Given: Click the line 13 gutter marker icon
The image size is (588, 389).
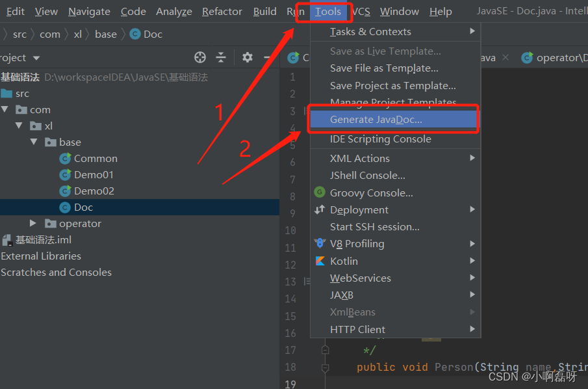Looking at the screenshot, I should (x=307, y=281).
